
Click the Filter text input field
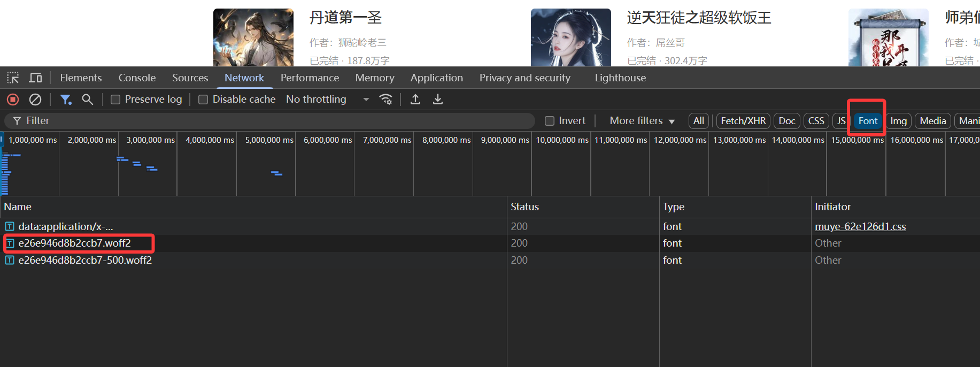[270, 121]
